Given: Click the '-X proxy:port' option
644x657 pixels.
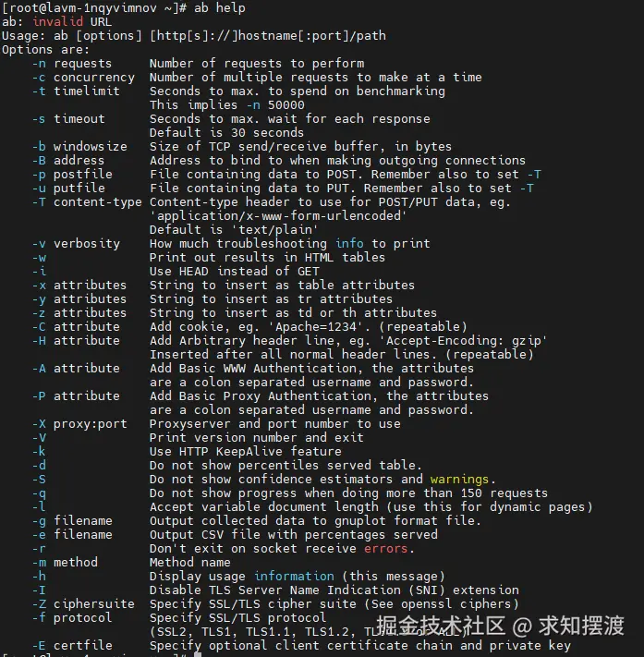Looking at the screenshot, I should (79, 423).
